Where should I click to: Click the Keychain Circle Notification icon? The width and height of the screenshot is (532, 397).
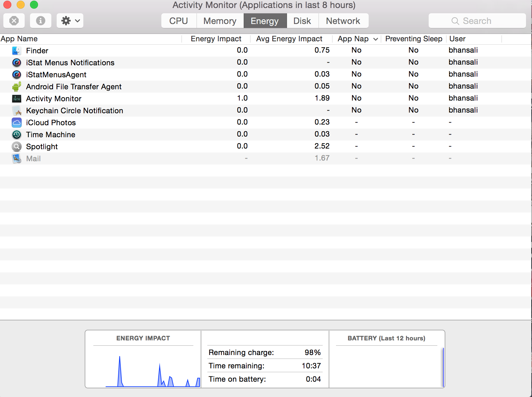17,111
